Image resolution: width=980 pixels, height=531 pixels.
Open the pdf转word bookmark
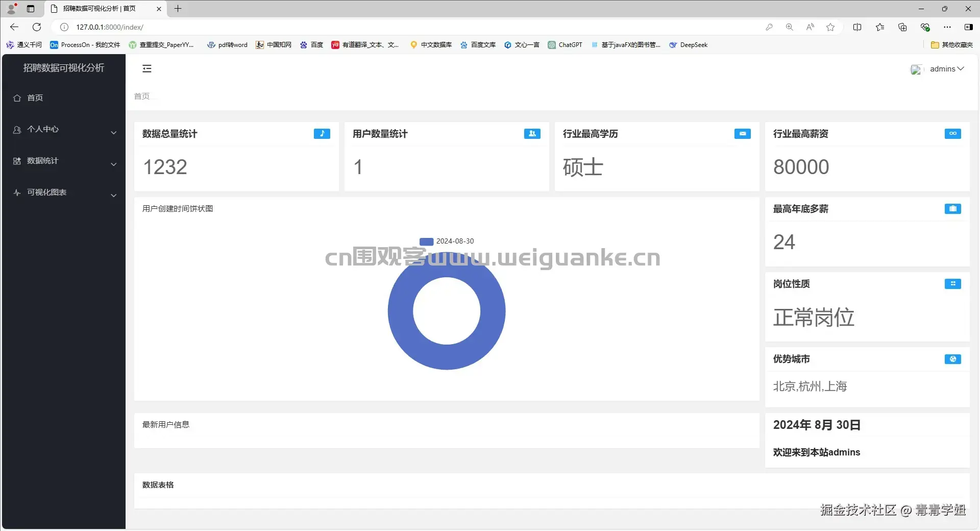(x=227, y=45)
